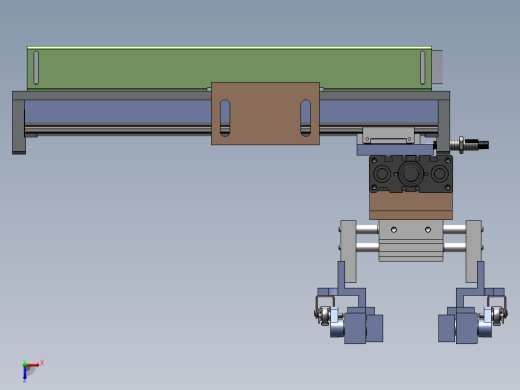
Task: Select the left gray support leg
Action: 19,126
